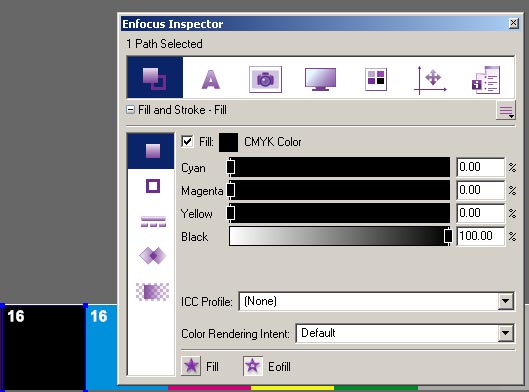Open the panel options menu button
Screen dimensions: 529x392
505,110
